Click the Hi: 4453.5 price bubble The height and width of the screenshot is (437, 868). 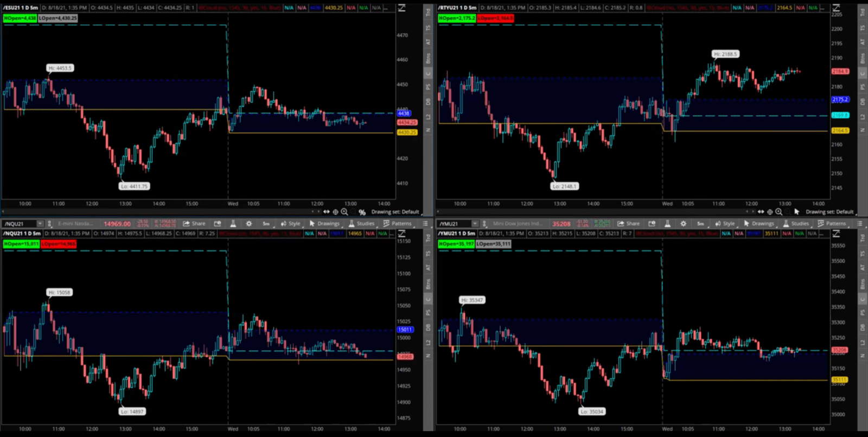point(60,68)
